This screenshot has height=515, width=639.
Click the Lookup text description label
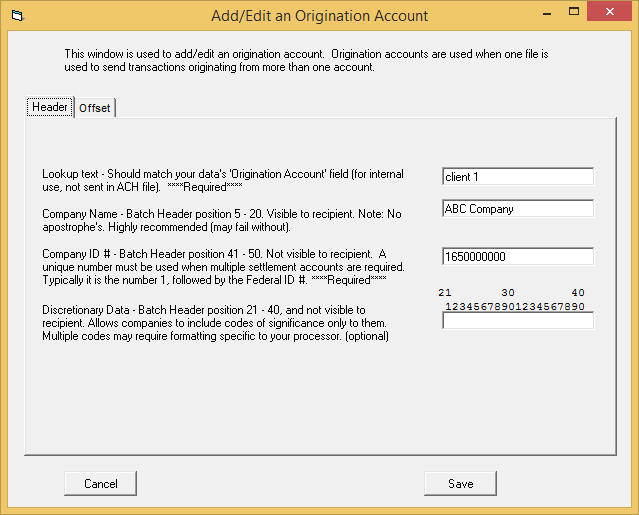[223, 180]
